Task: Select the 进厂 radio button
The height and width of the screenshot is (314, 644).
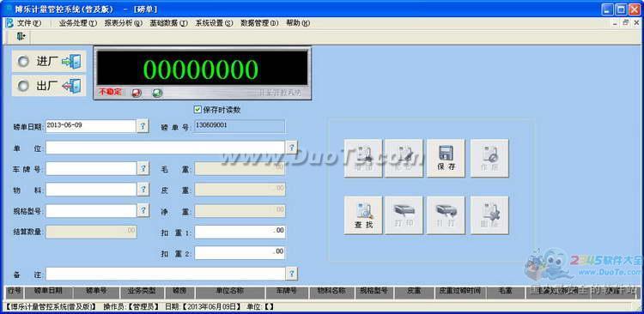Action: pos(23,62)
